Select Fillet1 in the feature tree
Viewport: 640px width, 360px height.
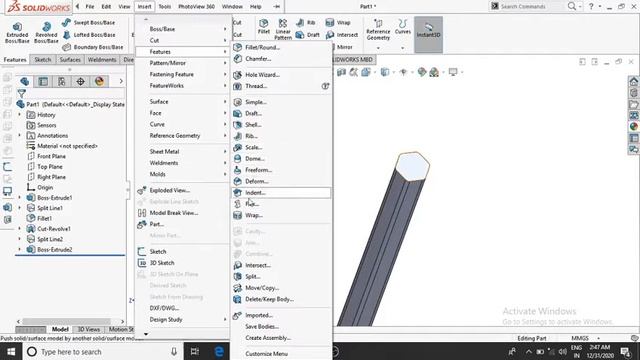click(39, 218)
